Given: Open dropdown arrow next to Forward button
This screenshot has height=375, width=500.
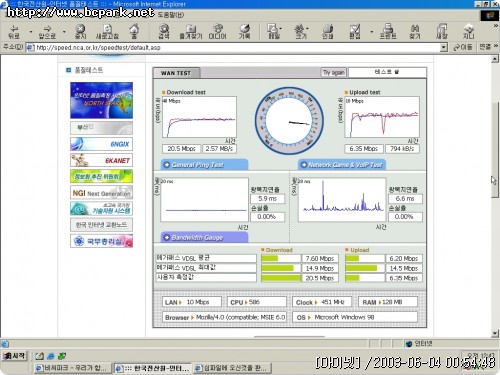Looking at the screenshot, I should 64,32.
